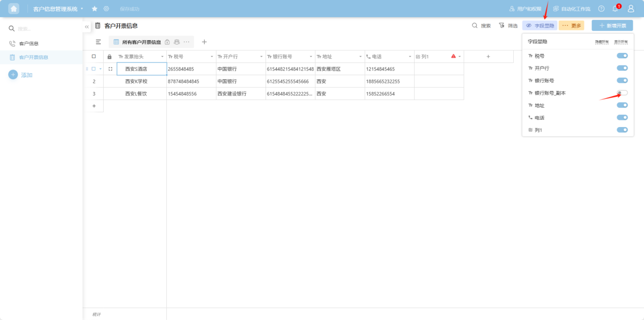Open the 发票抬头 column dropdown arrow

pyautogui.click(x=162, y=56)
